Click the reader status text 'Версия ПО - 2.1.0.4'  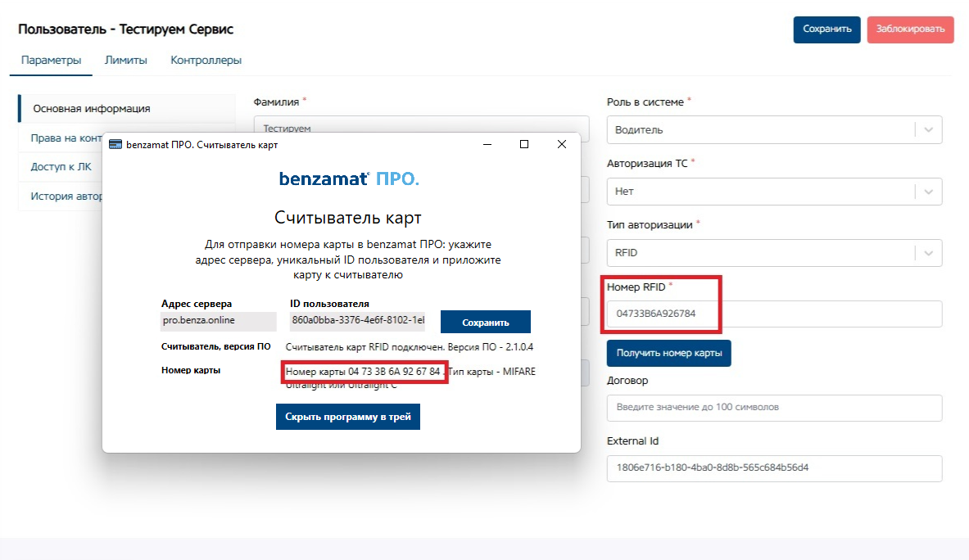tap(490, 347)
